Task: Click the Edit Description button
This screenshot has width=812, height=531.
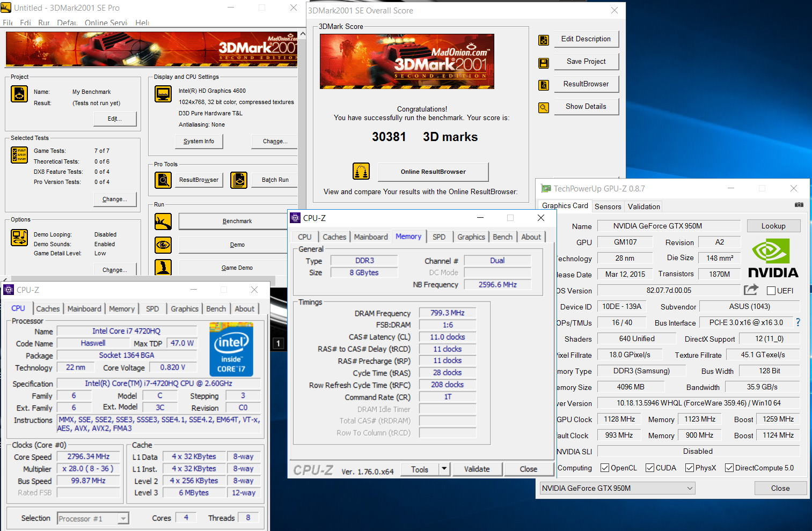Action: click(x=586, y=39)
